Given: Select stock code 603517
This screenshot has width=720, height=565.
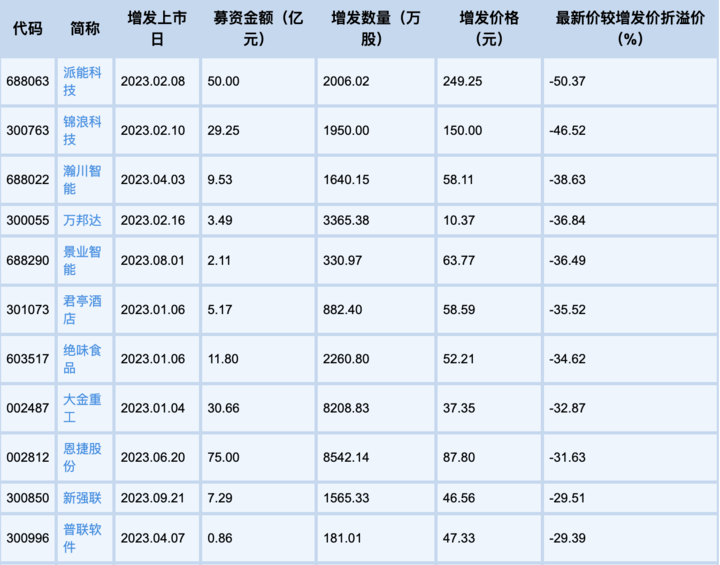Looking at the screenshot, I should click(x=28, y=359).
